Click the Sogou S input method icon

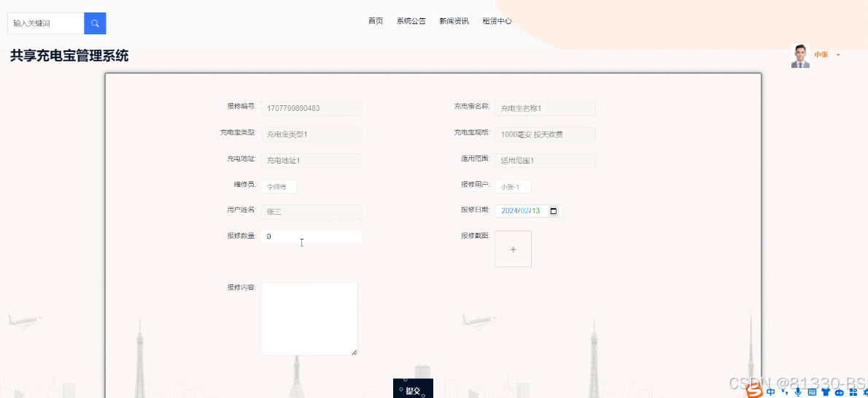tap(753, 391)
